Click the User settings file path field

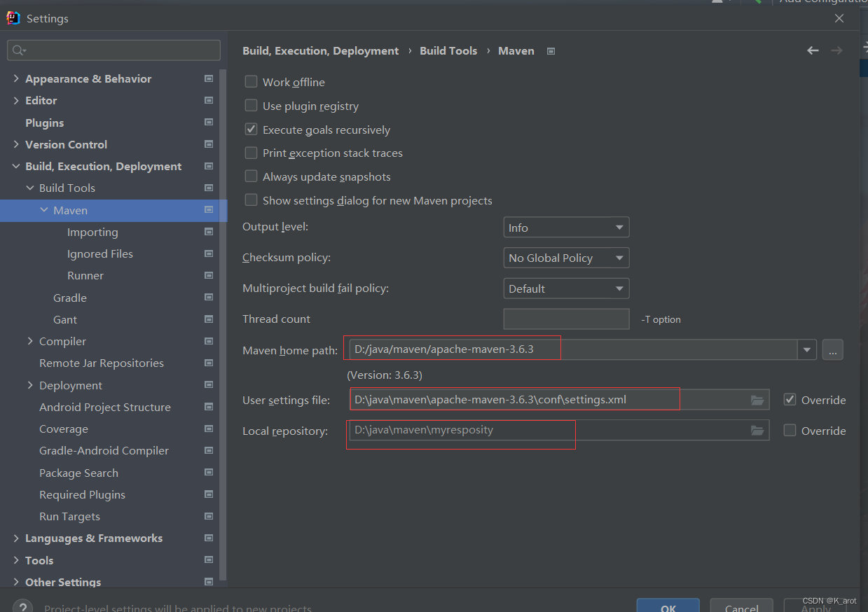(560, 400)
